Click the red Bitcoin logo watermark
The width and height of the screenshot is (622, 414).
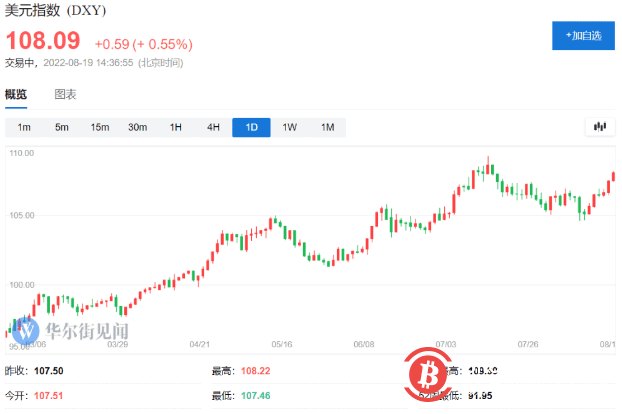click(x=428, y=374)
